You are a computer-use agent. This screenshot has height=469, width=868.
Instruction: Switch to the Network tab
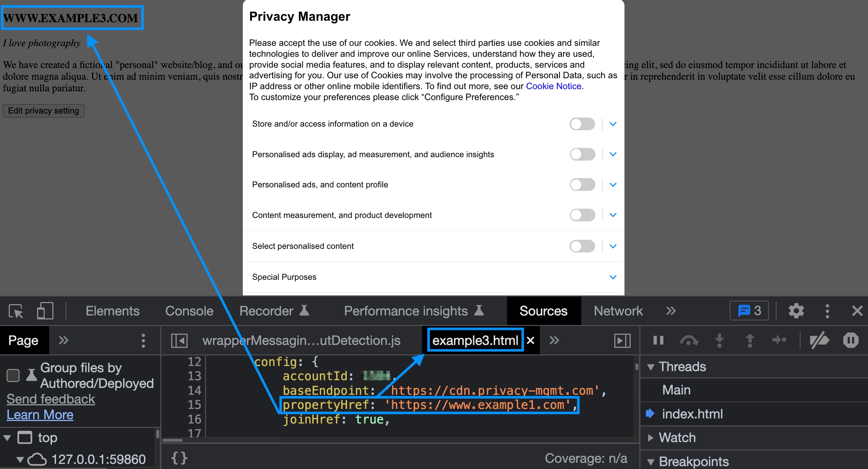[618, 311]
